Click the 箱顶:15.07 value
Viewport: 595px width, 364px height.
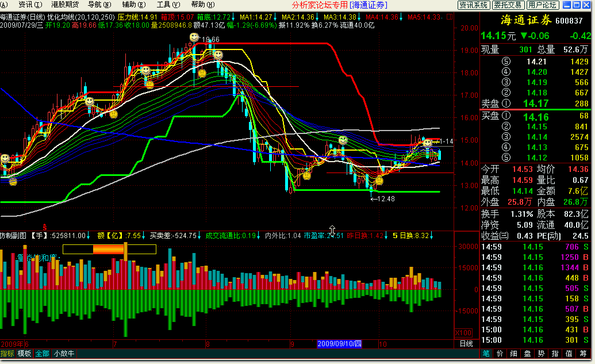177,17
